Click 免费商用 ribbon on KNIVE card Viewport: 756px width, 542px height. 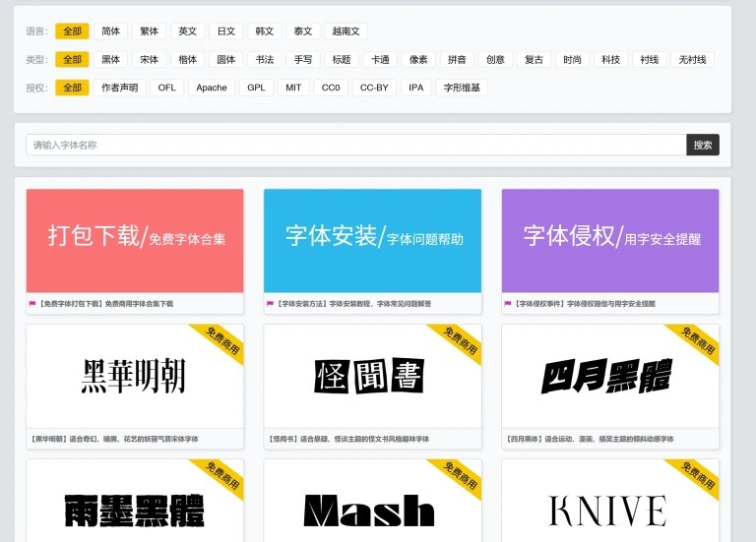[x=696, y=477]
